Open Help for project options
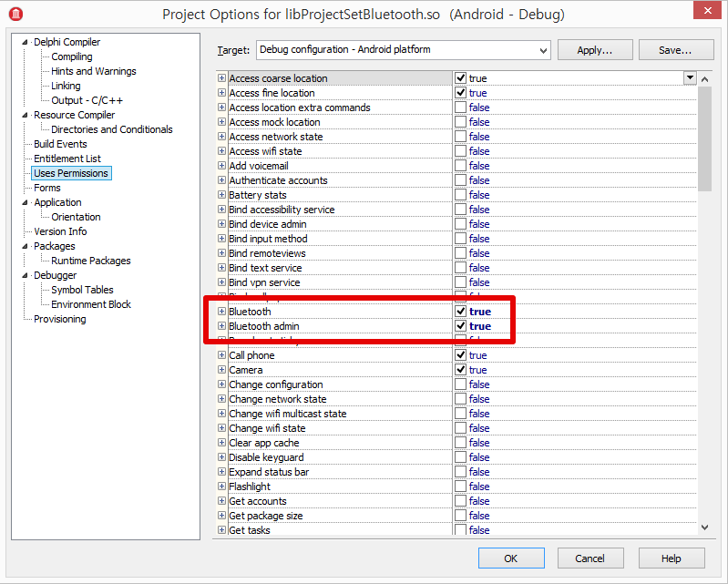This screenshot has width=728, height=584. [672, 558]
